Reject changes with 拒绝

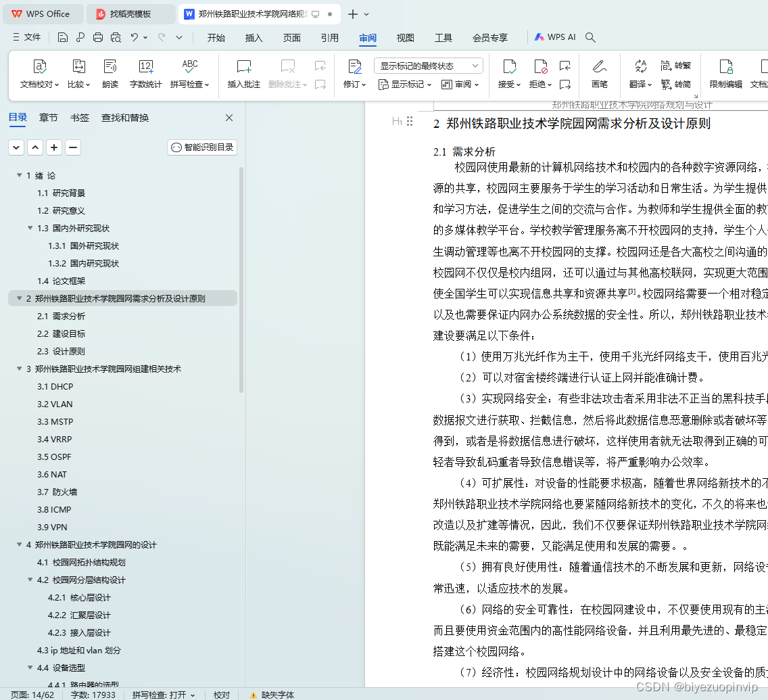pos(540,74)
